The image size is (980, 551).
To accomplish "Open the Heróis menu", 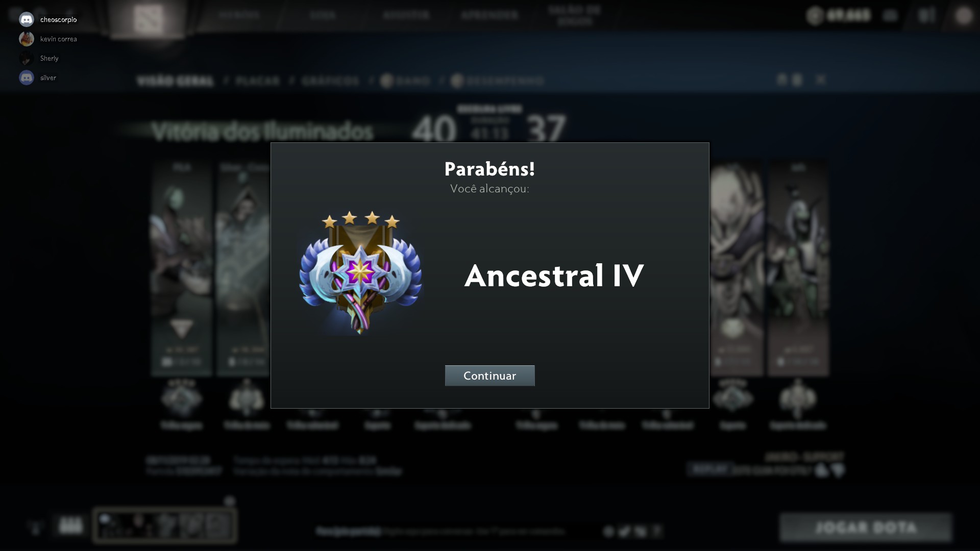I will click(x=240, y=15).
